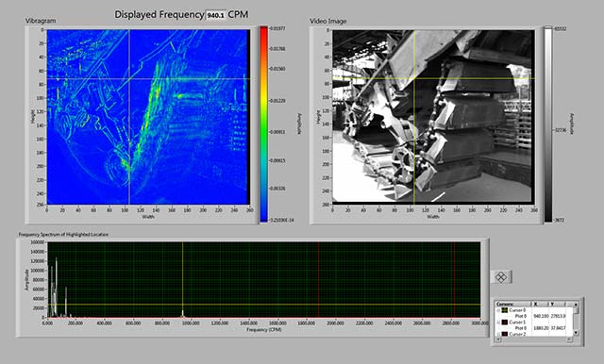Click the 3000.000 frequency axis end value
The width and height of the screenshot is (604, 364).
click(x=480, y=323)
